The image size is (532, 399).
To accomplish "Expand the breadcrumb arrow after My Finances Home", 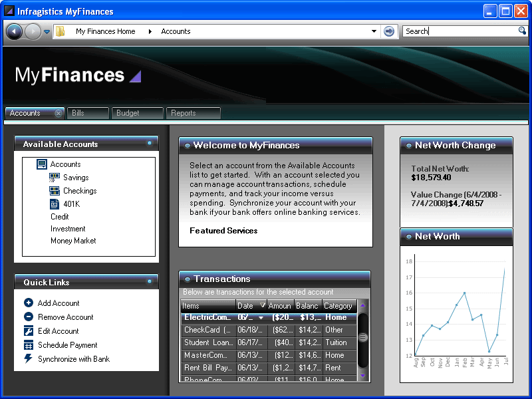I will [x=150, y=31].
